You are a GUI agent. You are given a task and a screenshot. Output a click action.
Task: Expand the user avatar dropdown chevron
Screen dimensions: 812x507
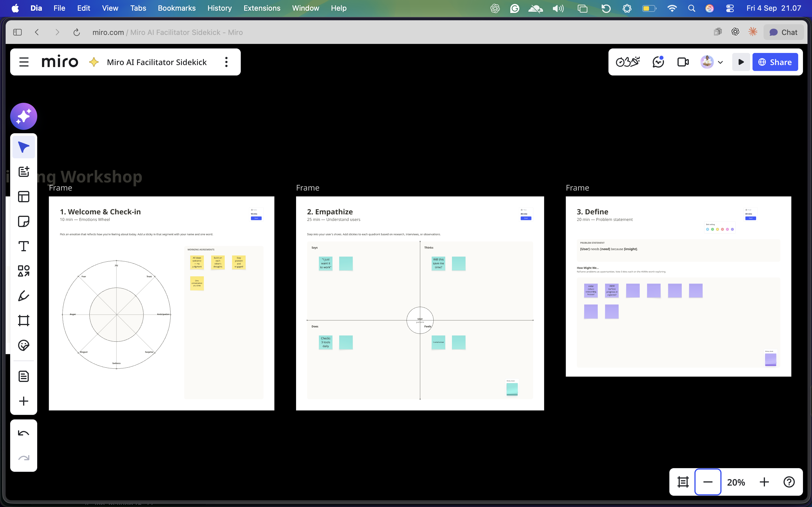720,62
